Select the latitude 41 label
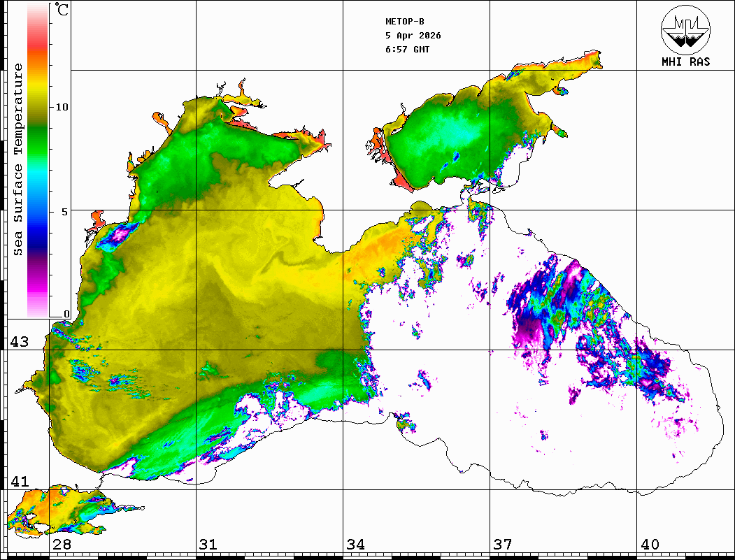This screenshot has width=735, height=560. click(19, 482)
